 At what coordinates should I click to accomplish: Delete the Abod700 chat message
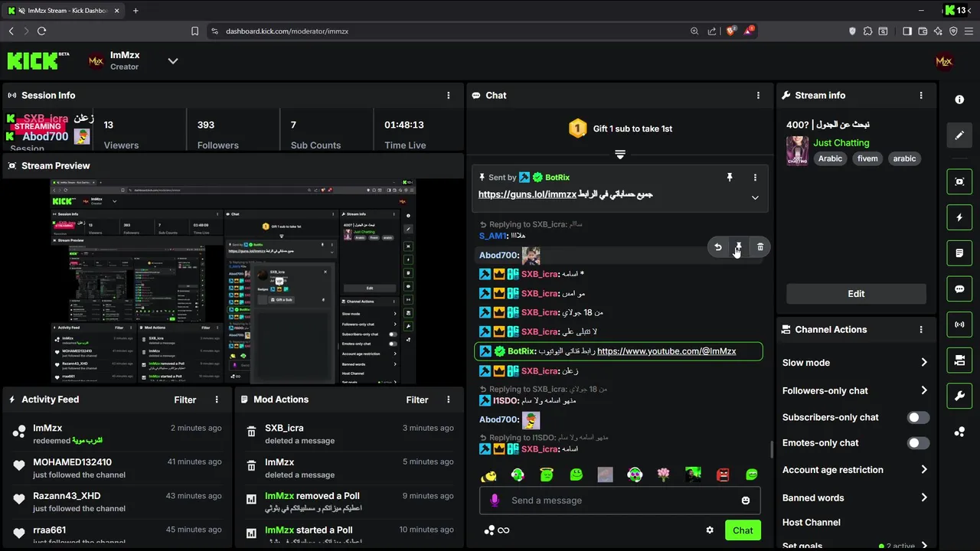pos(760,247)
